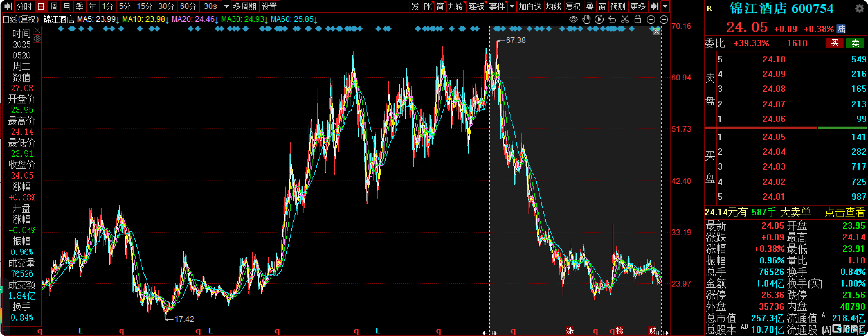The width and height of the screenshot is (868, 336).
Task: Click the R margin badge icon
Action: [709, 8]
